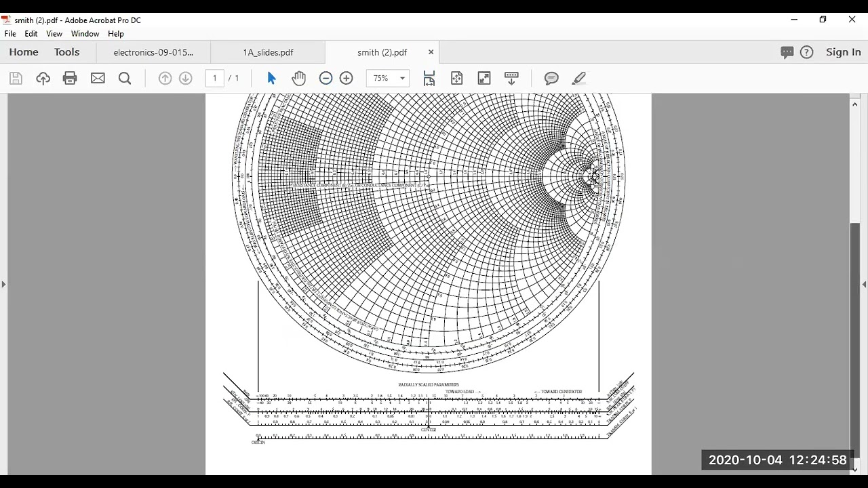Print the document with printer icon
This screenshot has width=868, height=488.
pos(70,79)
